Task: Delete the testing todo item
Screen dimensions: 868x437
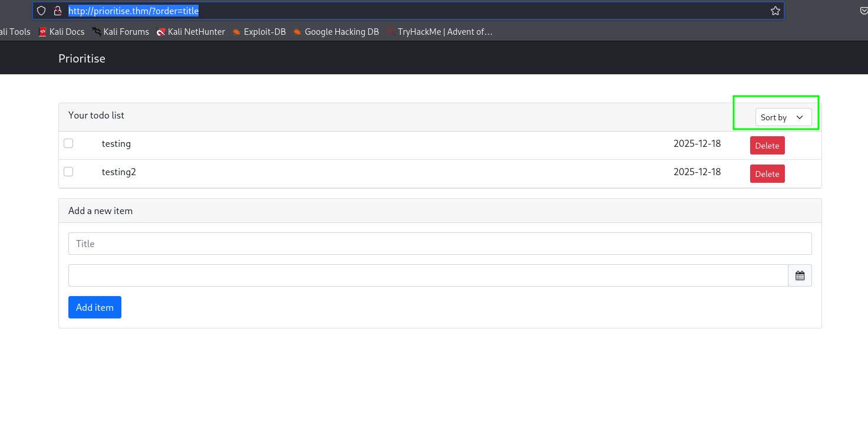Action: [767, 146]
